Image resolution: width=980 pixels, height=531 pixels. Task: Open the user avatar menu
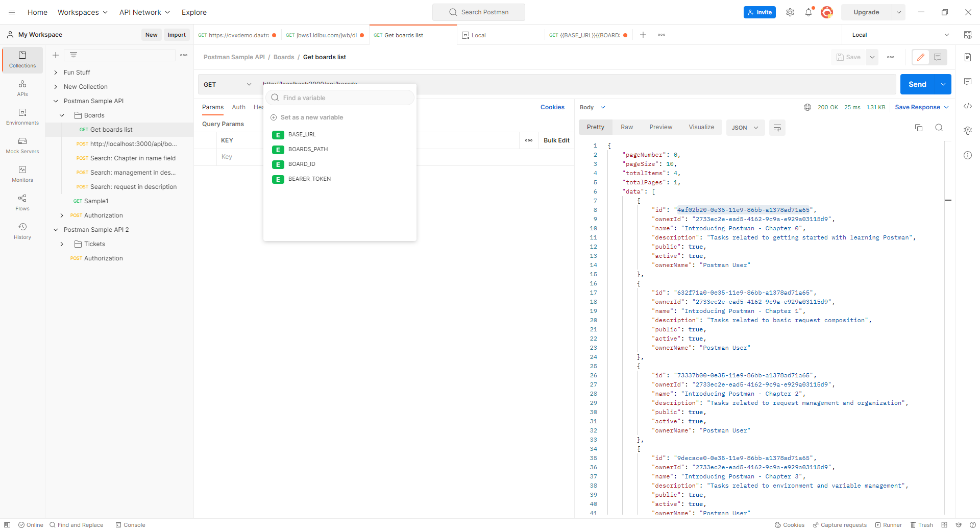click(x=827, y=12)
